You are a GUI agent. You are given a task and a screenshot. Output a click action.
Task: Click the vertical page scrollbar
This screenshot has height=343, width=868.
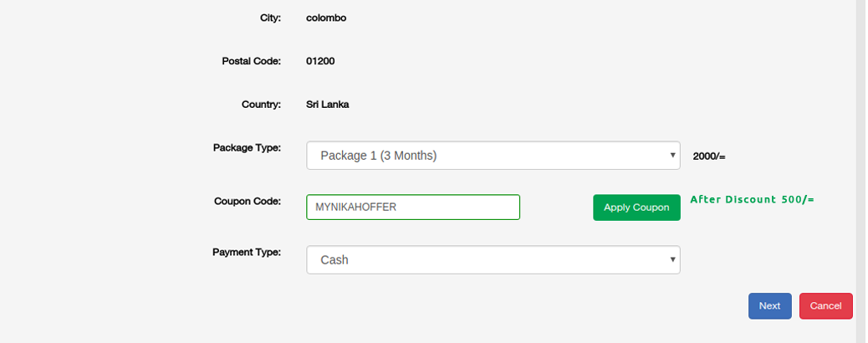(861, 167)
